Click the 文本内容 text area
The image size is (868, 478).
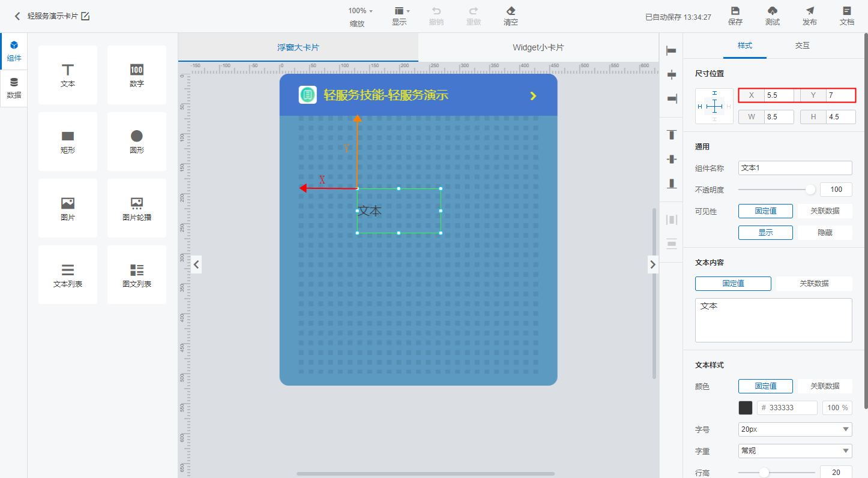tap(774, 320)
